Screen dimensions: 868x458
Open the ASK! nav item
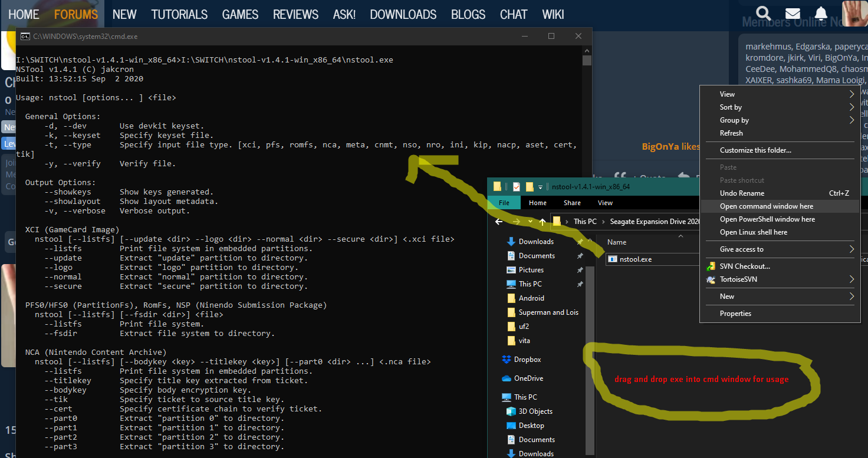pos(344,14)
